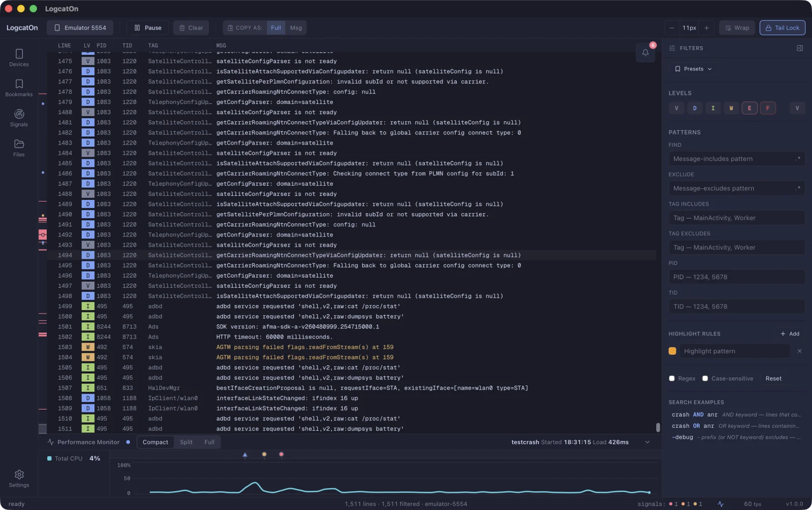Click the Performance Monitor title
This screenshot has width=812, height=510.
point(88,442)
